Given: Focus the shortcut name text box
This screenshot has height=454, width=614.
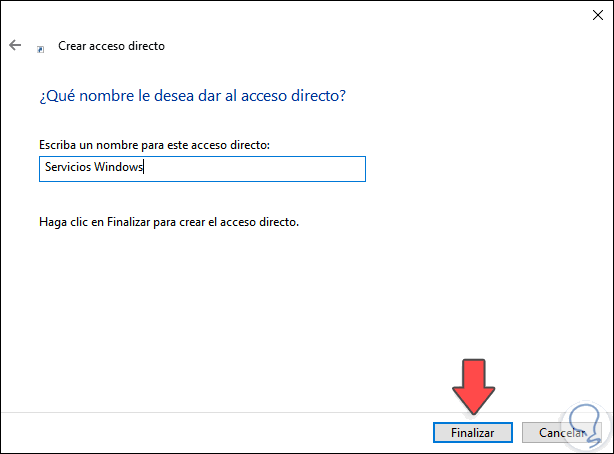Looking at the screenshot, I should coord(250,169).
